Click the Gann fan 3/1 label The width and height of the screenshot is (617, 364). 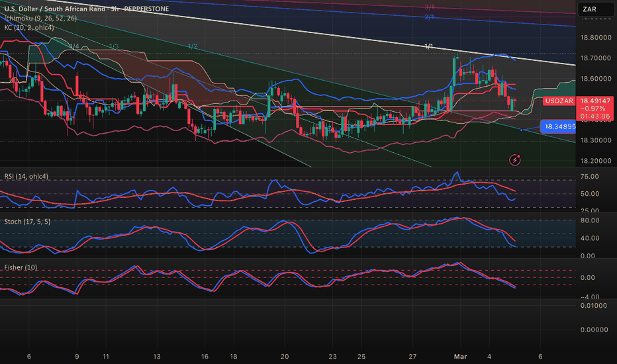429,7
